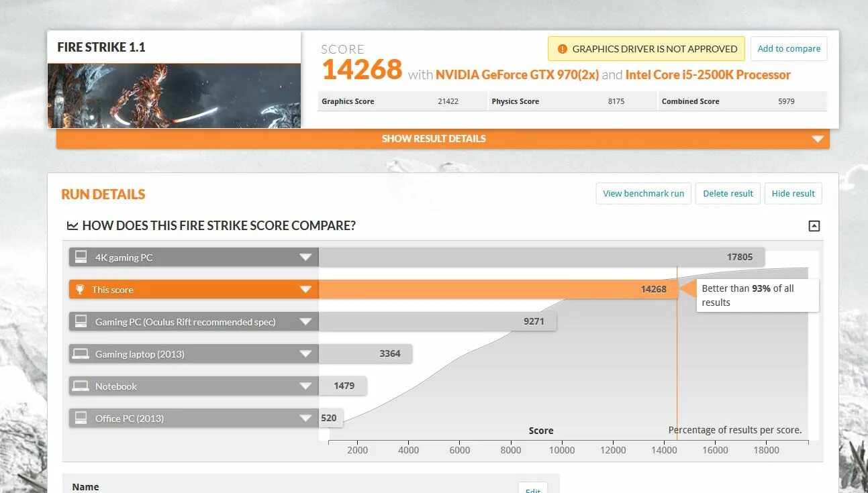Click the chart icon beside score comparison heading
The image size is (868, 493).
pos(73,226)
